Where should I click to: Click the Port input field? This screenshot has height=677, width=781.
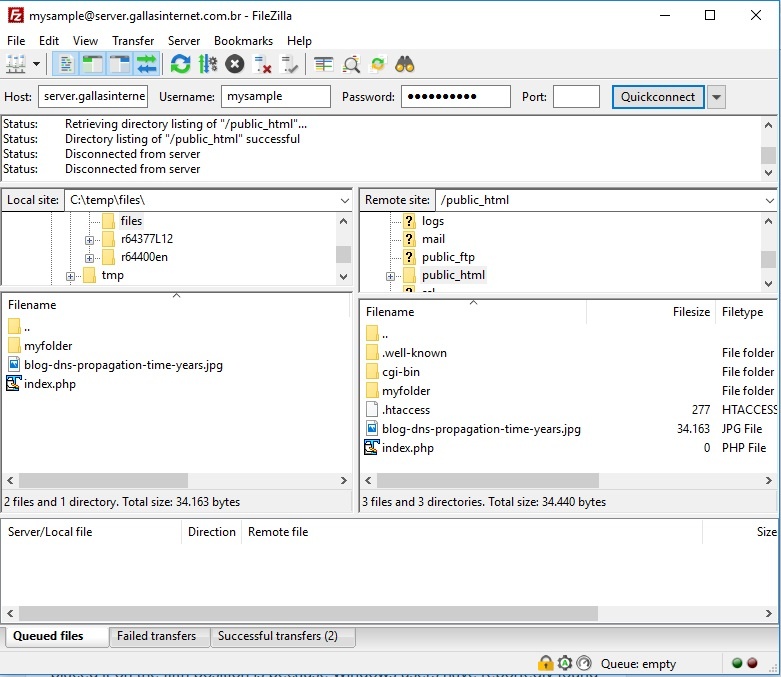576,97
